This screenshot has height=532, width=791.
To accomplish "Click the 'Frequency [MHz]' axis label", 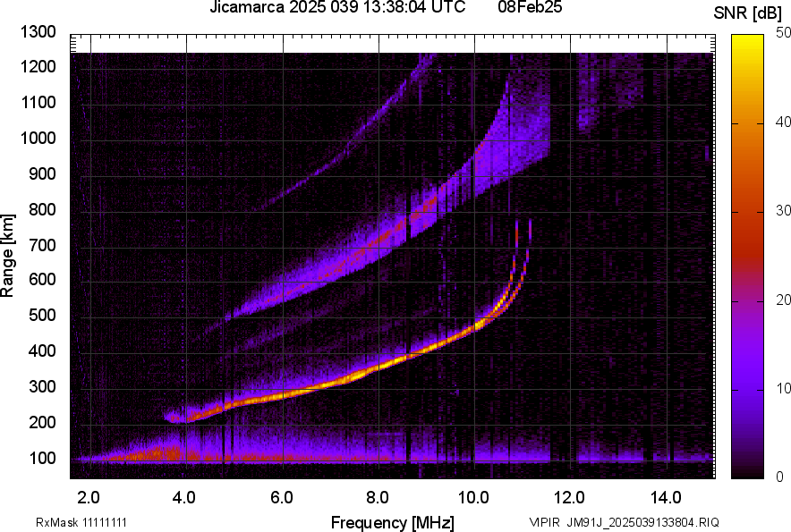I will pyautogui.click(x=393, y=522).
